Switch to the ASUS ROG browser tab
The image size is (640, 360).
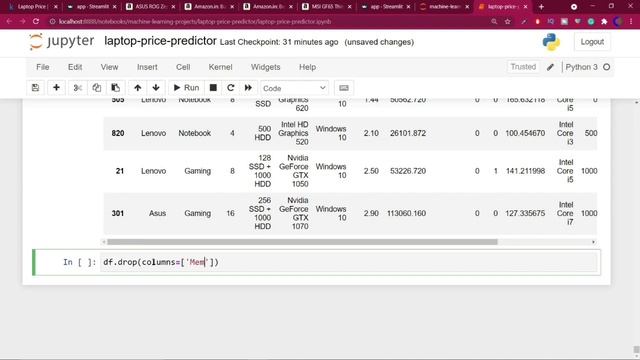coord(150,7)
